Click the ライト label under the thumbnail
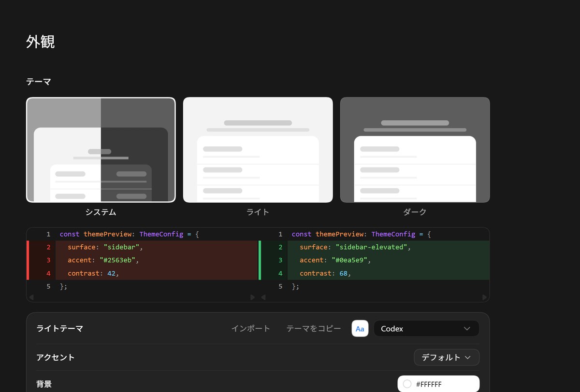580x392 pixels. [258, 212]
